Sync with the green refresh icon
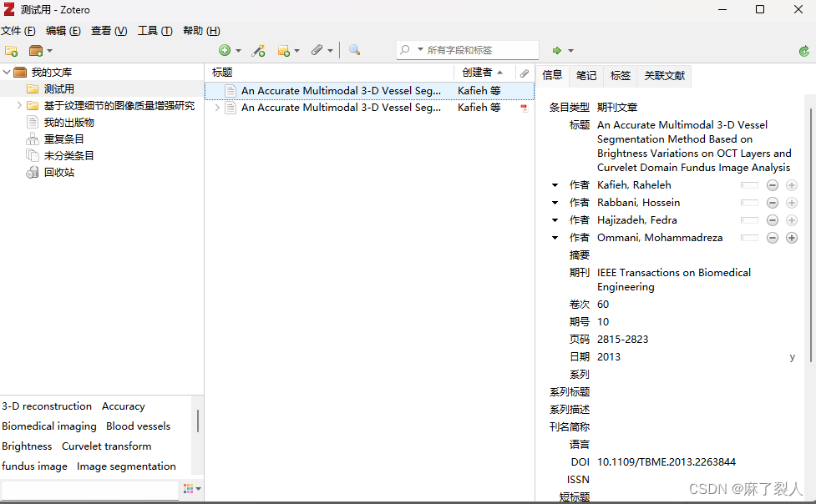This screenshot has height=504, width=816. (804, 50)
